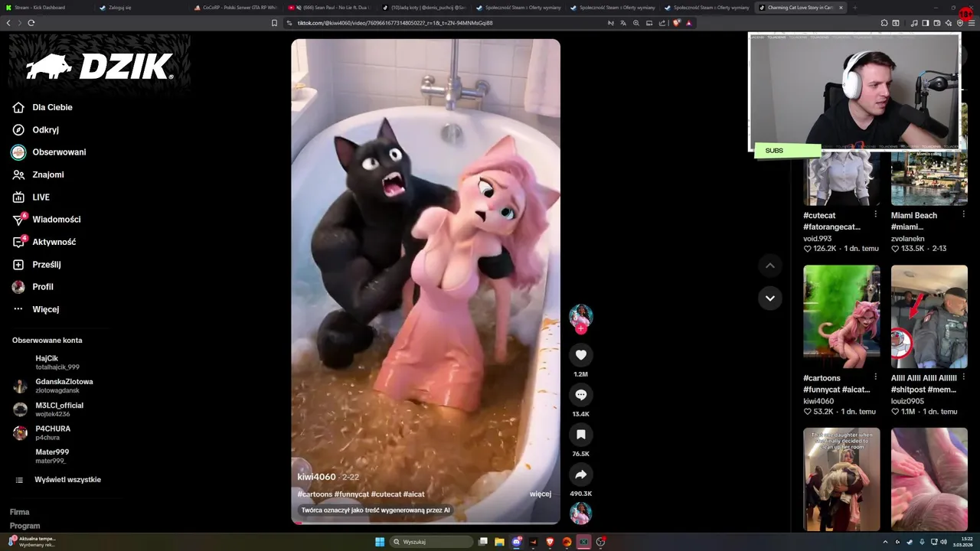Click the Brave Shields icon
Screen dimensions: 980x551
point(676,23)
